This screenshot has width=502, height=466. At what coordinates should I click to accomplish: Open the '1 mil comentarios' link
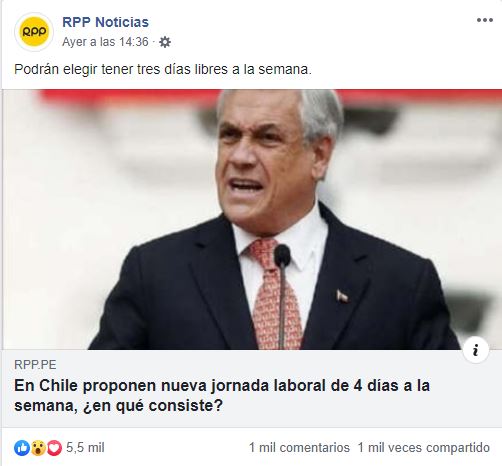pos(299,447)
